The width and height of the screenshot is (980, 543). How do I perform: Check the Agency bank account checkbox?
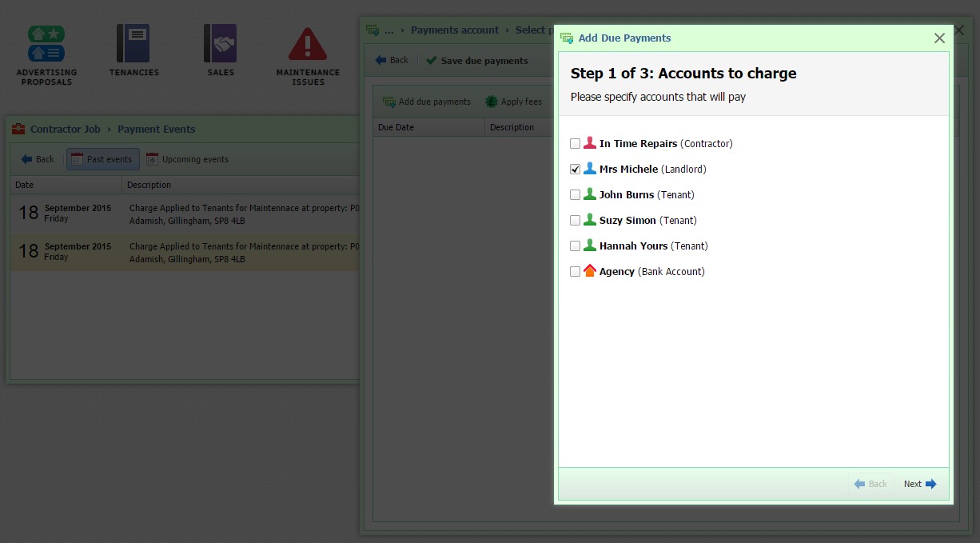pos(575,272)
